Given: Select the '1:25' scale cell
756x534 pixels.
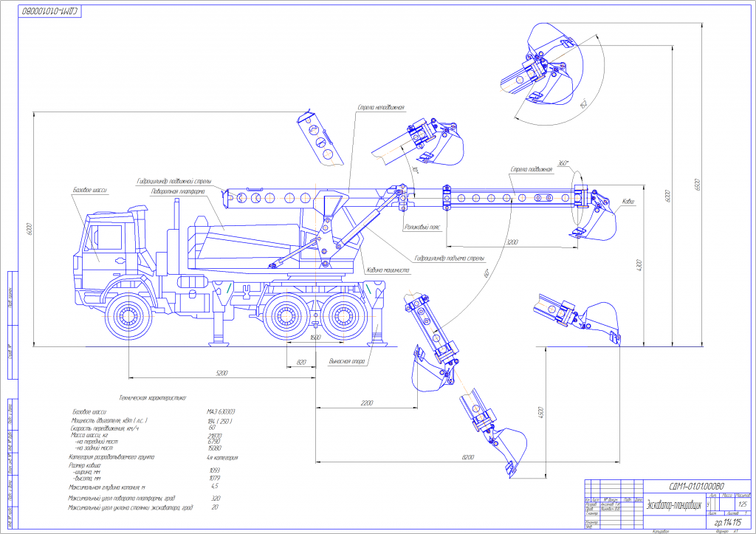Looking at the screenshot, I should 743,504.
